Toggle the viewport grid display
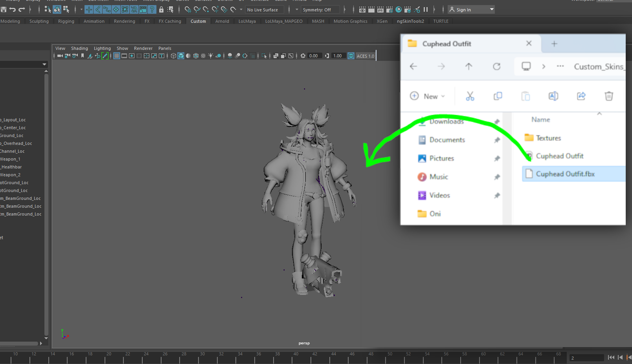Viewport: 632px width, 364px height. pyautogui.click(x=117, y=56)
